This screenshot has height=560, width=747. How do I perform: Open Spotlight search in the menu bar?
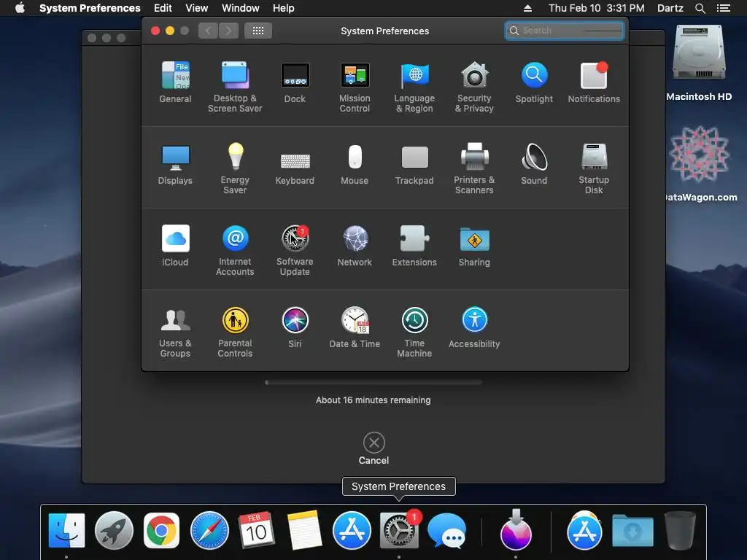700,8
